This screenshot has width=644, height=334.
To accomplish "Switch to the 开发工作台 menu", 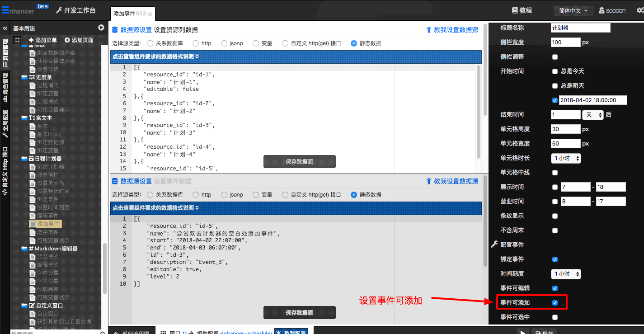I will point(75,10).
